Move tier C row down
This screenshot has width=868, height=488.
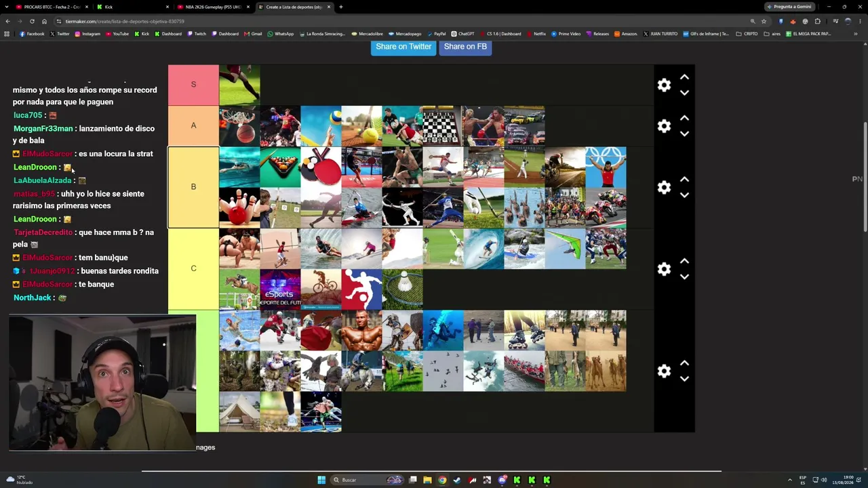pyautogui.click(x=684, y=277)
